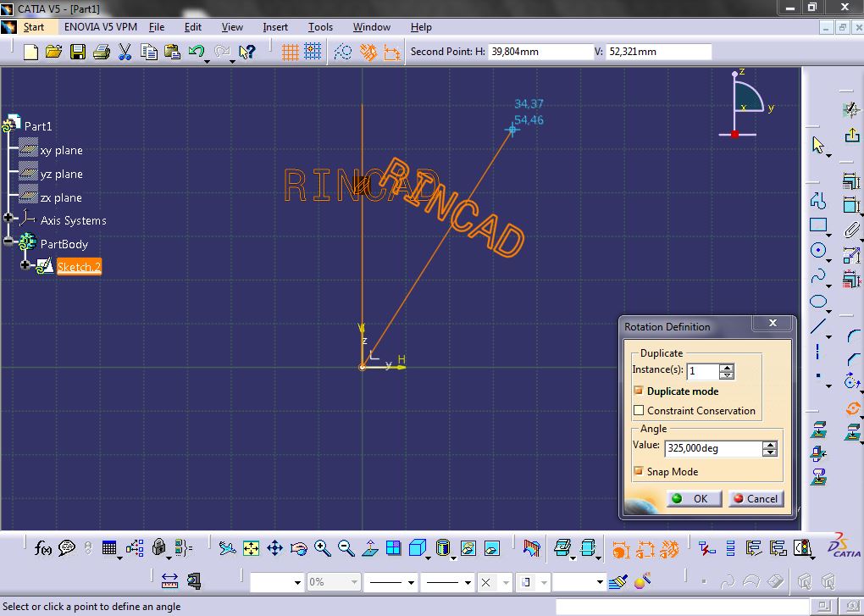
Task: Select the Spline sketch tool
Action: pyautogui.click(x=818, y=275)
